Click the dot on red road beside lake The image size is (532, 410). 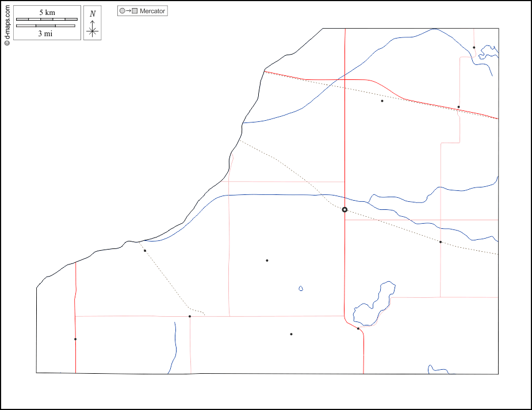click(x=358, y=329)
